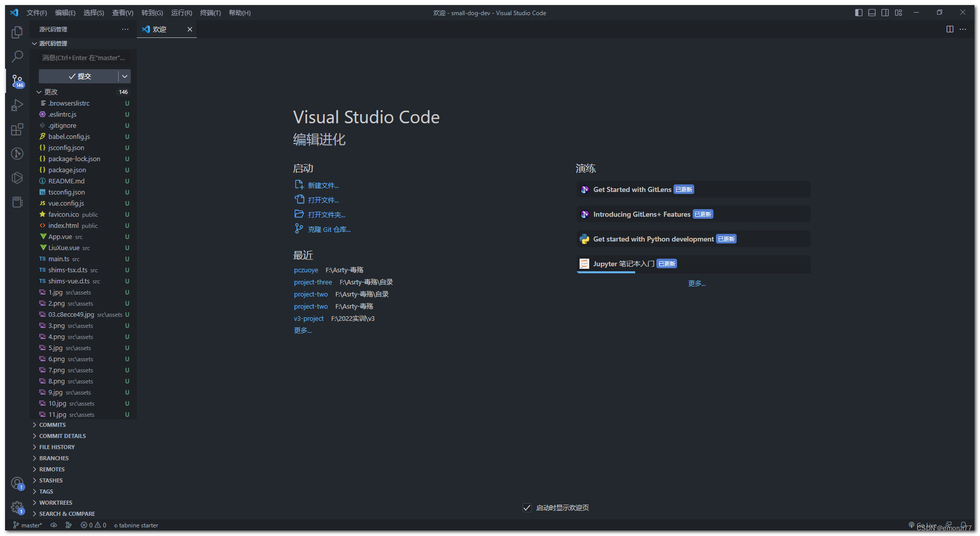Open the Run and Debug view
The image size is (980, 536).
click(x=17, y=105)
